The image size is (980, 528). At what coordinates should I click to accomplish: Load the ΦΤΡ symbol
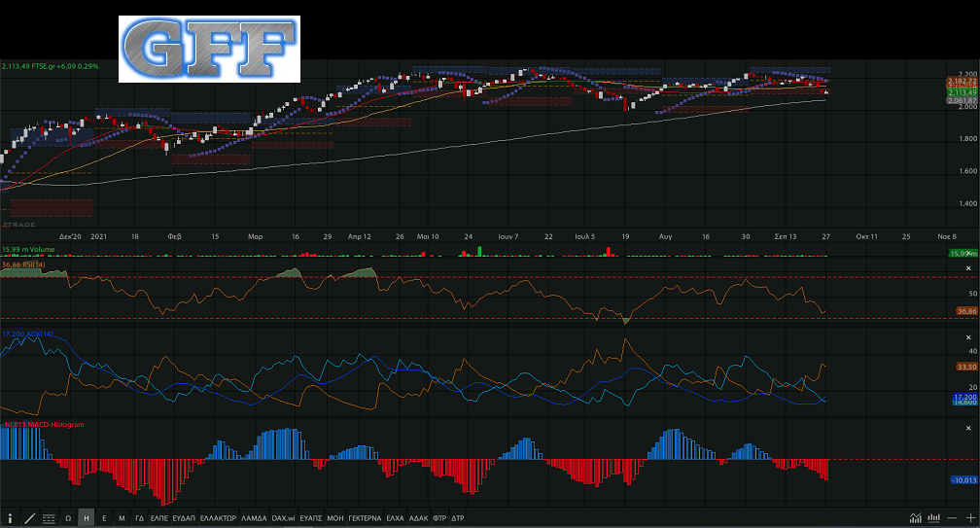click(439, 518)
